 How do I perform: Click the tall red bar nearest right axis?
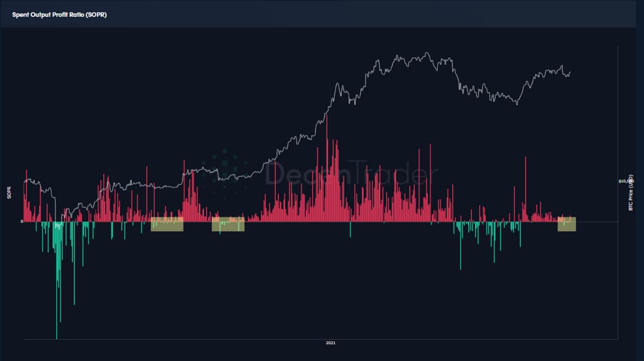pyautogui.click(x=526, y=186)
